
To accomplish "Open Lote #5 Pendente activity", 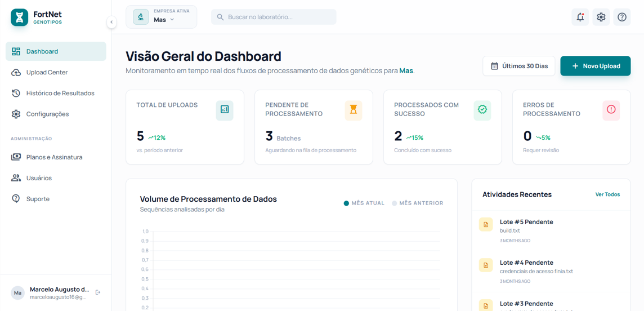I will pyautogui.click(x=551, y=231).
